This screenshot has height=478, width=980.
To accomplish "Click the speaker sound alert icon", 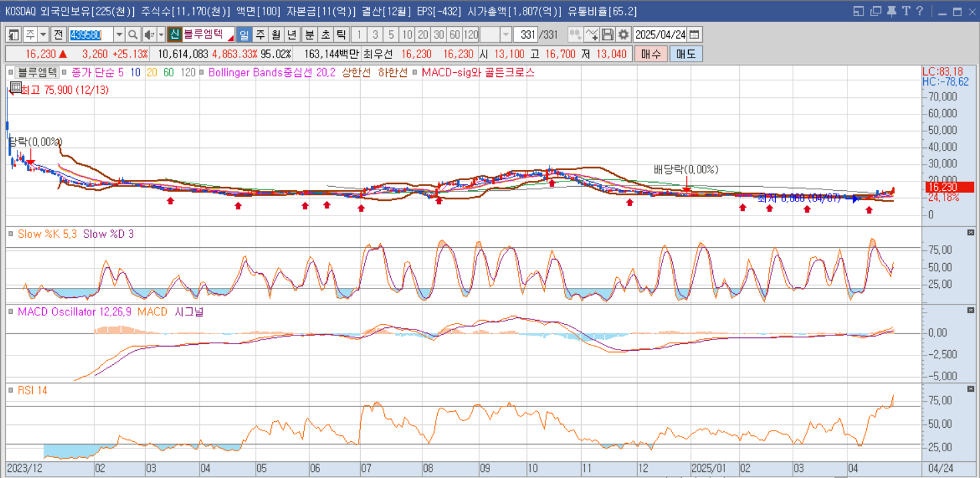I will [149, 35].
